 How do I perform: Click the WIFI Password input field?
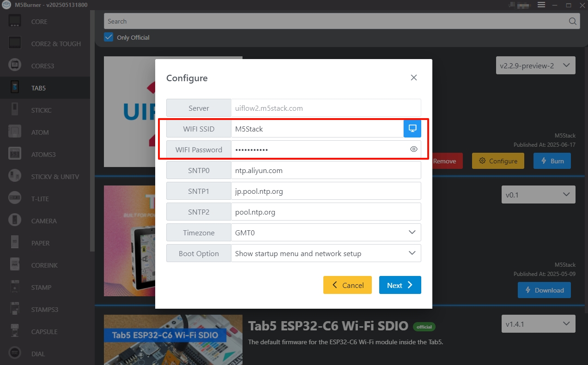coord(320,150)
